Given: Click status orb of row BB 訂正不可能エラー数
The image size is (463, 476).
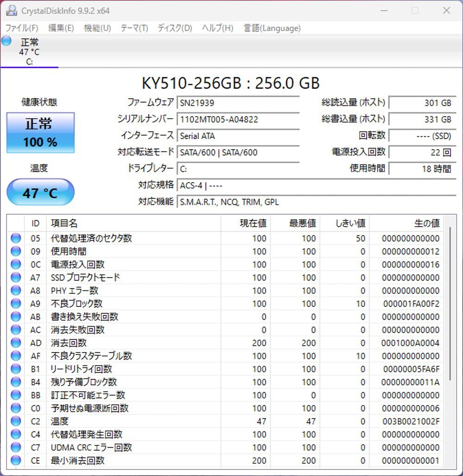Looking at the screenshot, I should (16, 395).
